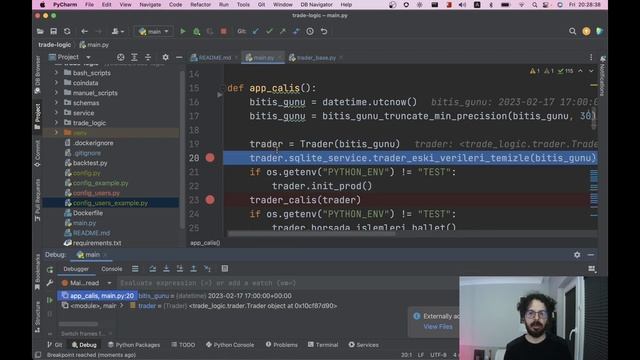Screen dimensions: 640x360
Task: Click the Save All disk icon
Action: 53,31
